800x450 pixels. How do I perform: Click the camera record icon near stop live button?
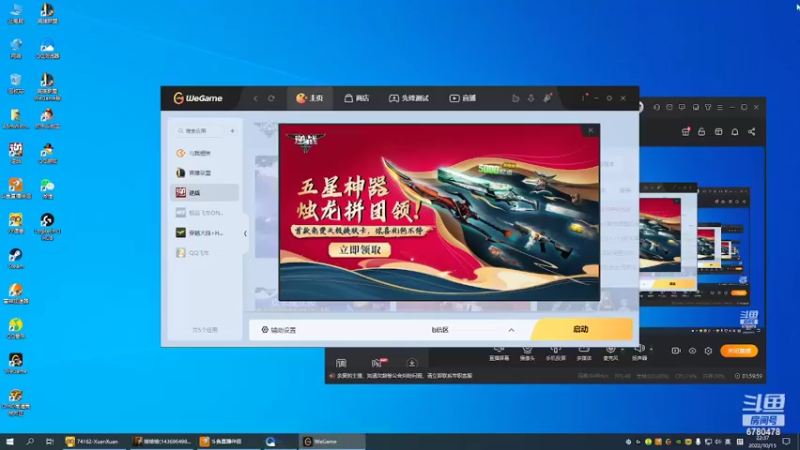click(x=676, y=351)
